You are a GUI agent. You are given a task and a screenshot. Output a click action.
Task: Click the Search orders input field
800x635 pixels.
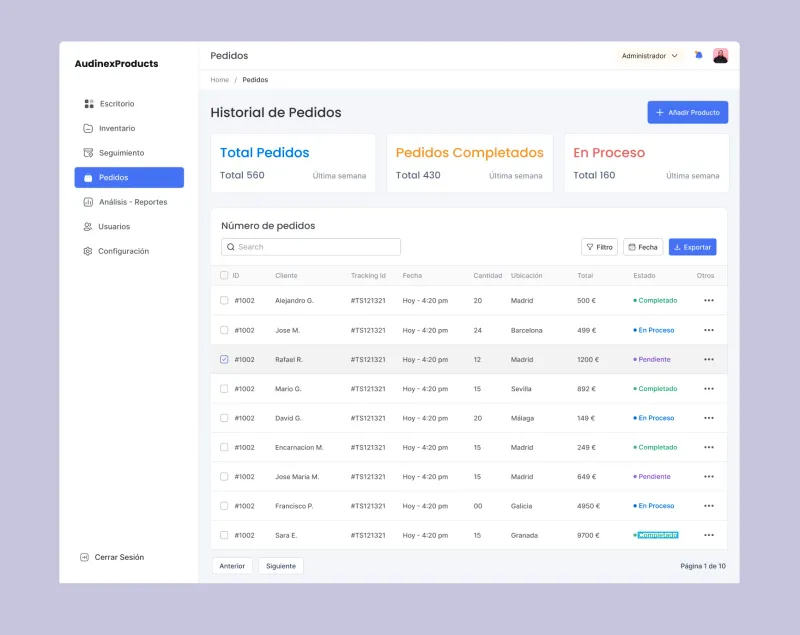[311, 247]
